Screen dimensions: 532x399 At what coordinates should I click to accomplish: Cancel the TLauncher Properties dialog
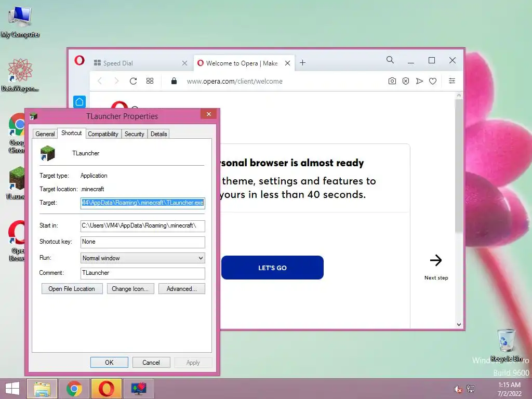[x=151, y=362]
